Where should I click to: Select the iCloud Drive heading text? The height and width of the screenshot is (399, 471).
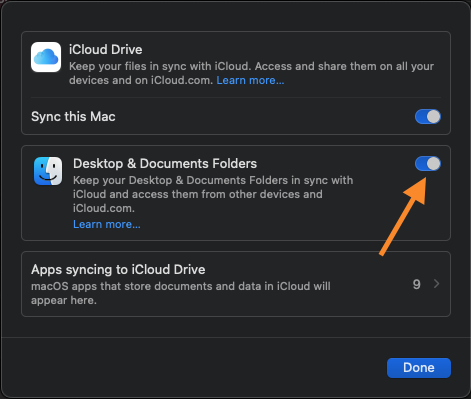click(106, 50)
